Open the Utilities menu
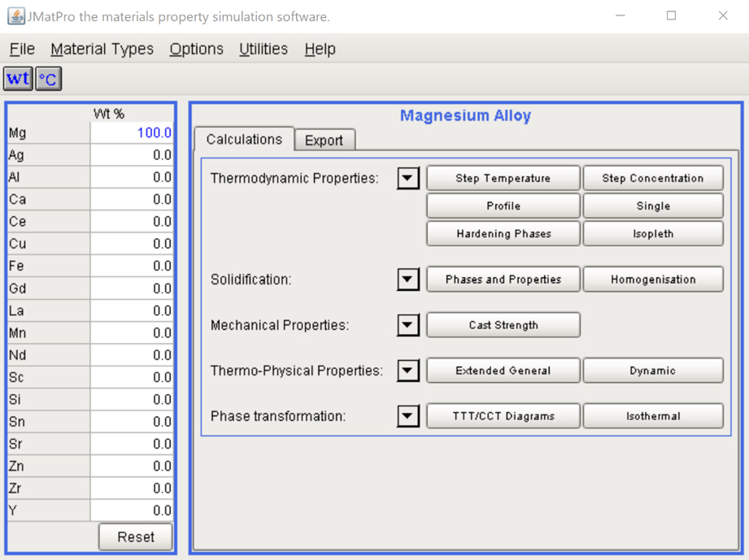This screenshot has height=560, width=749. [x=263, y=49]
